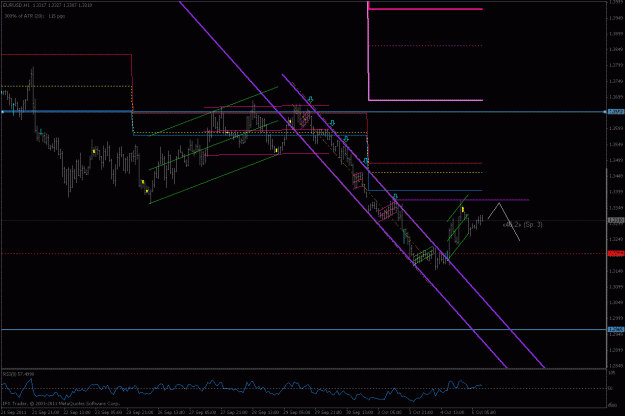Screen dimensions: 625x416
Task: Click the '21 Sep 2011' date label
Action: point(13,412)
